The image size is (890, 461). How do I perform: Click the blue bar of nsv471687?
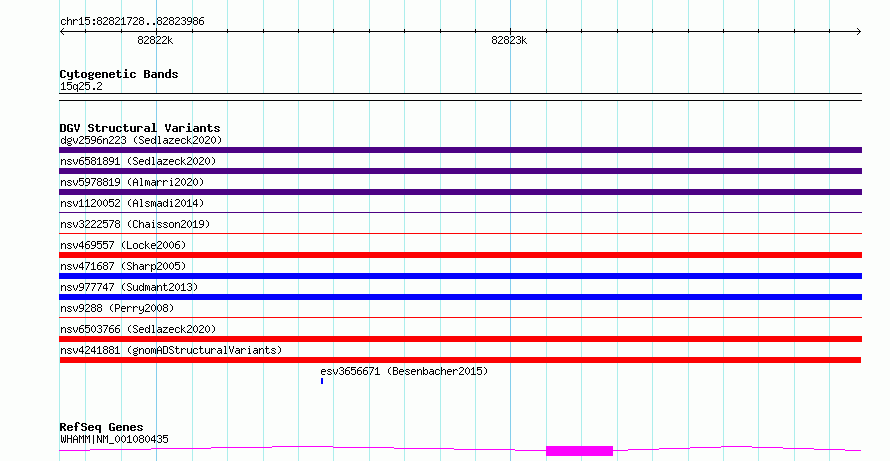pyautogui.click(x=460, y=276)
